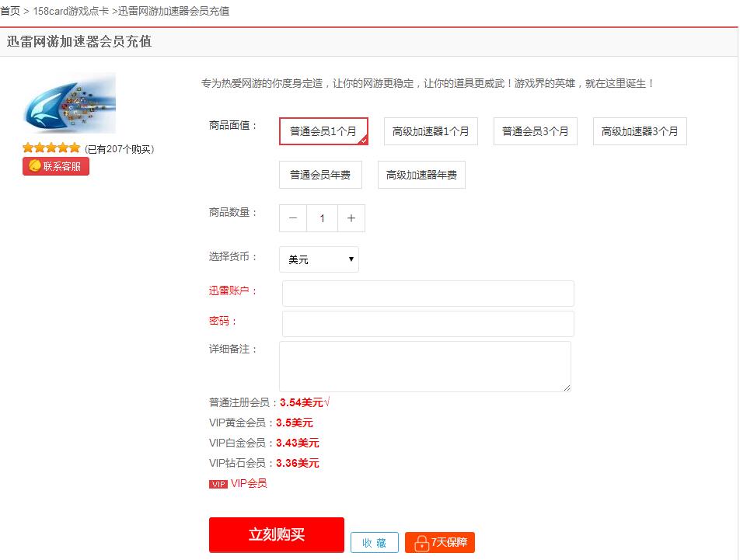Viewport: 740px width, 560px height.
Task: Click the 收藏 favorite button
Action: coord(374,543)
